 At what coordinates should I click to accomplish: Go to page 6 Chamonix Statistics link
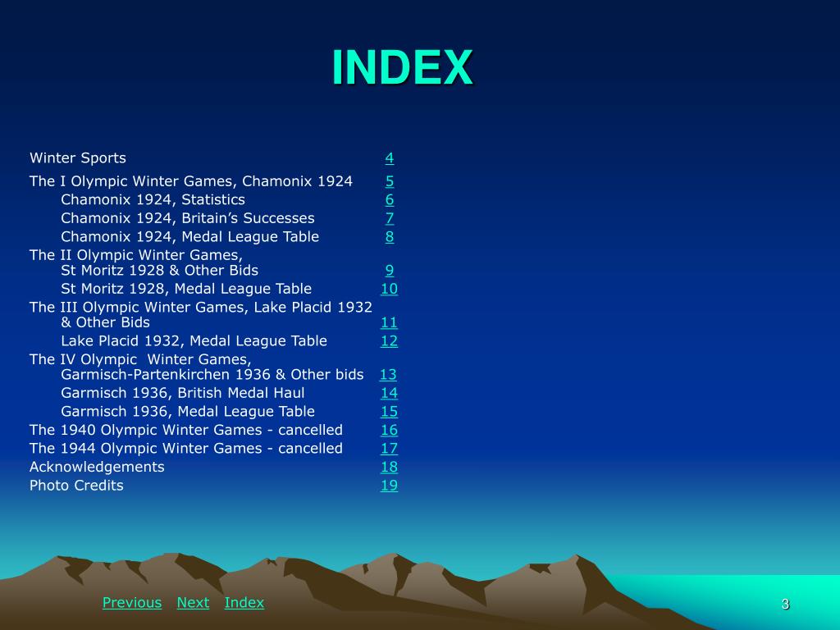[x=390, y=200]
